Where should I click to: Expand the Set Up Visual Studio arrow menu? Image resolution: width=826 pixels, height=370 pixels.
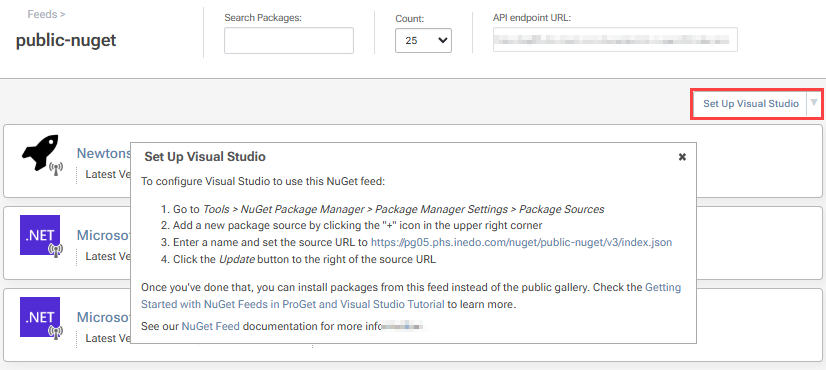coord(814,103)
